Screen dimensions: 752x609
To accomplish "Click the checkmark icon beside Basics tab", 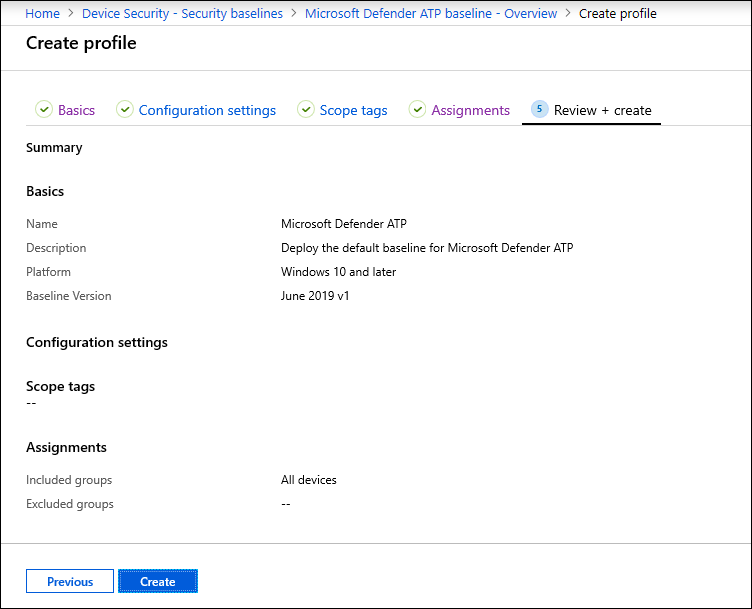I will [x=44, y=110].
